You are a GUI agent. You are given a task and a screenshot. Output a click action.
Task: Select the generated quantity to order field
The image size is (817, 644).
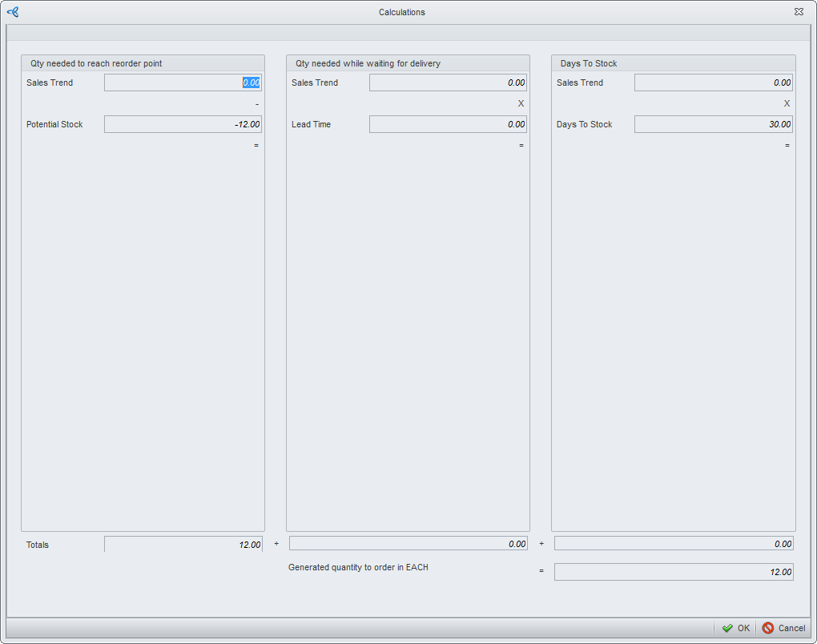tap(673, 572)
